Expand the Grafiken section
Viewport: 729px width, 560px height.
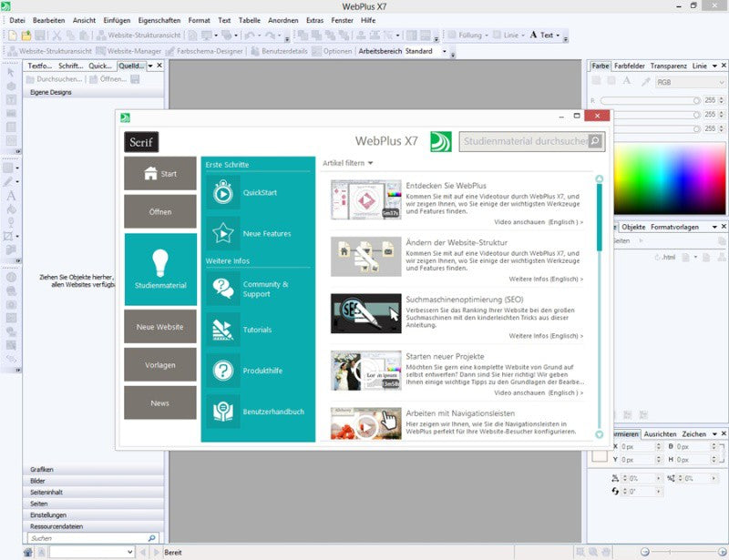pos(93,469)
